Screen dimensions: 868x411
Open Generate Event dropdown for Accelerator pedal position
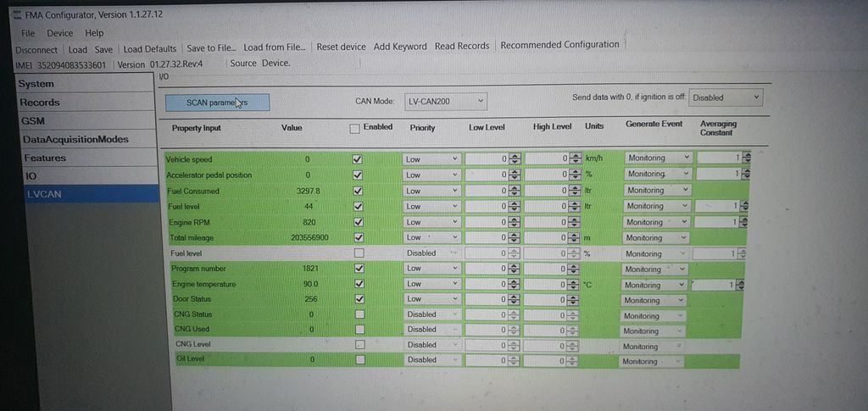(x=658, y=174)
